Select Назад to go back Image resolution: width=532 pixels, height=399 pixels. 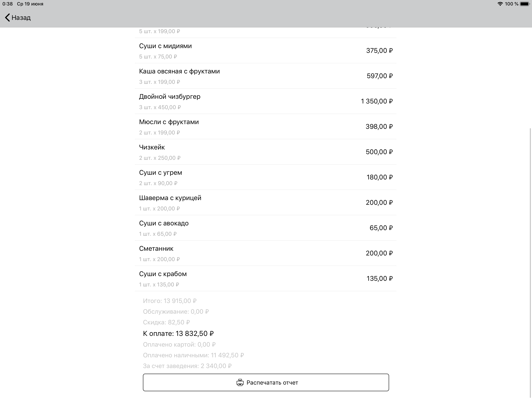pyautogui.click(x=21, y=18)
